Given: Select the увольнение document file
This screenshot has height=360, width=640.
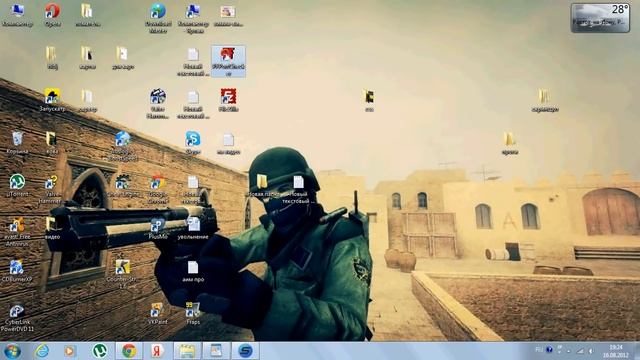Looking at the screenshot, I should click(193, 228).
